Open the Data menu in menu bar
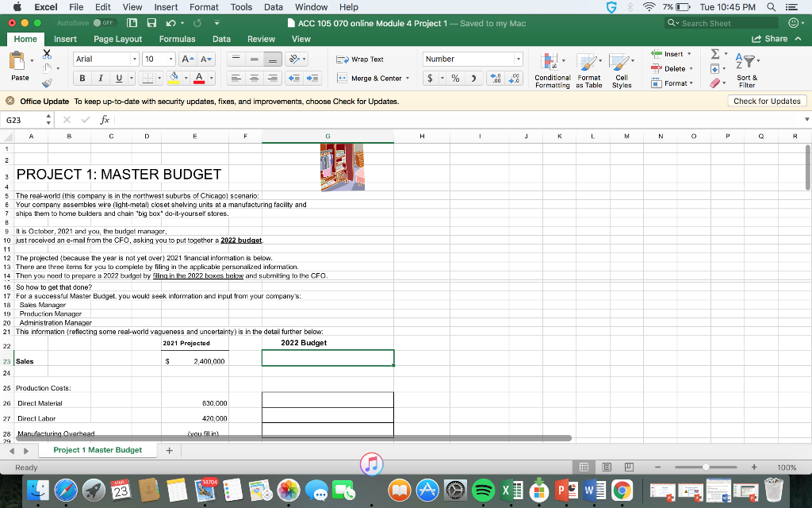 (x=273, y=6)
